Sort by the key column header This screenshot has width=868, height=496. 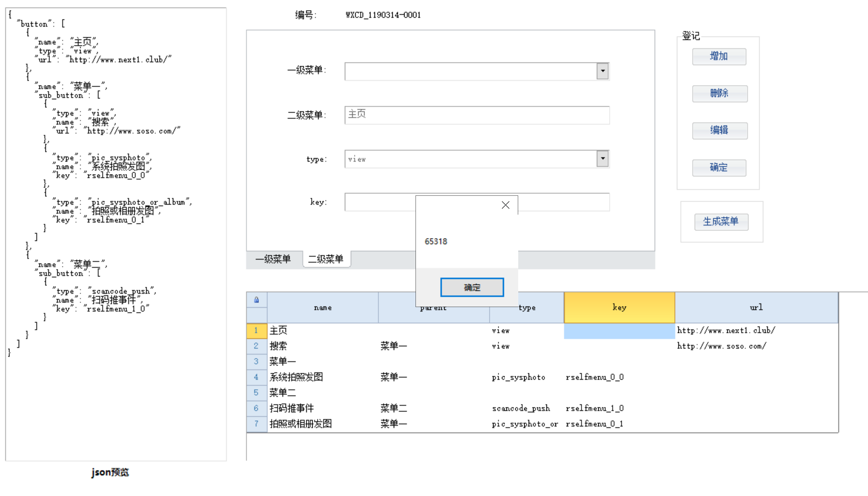[x=619, y=308]
